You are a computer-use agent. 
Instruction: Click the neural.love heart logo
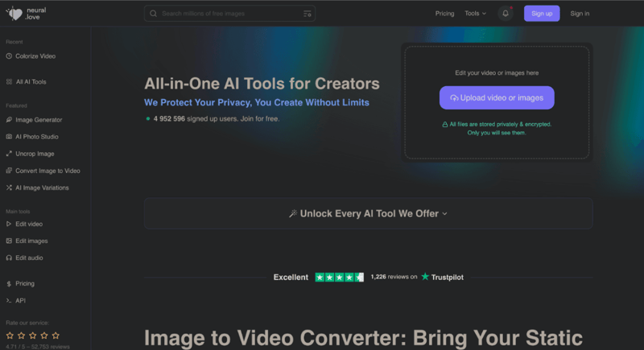pyautogui.click(x=14, y=14)
